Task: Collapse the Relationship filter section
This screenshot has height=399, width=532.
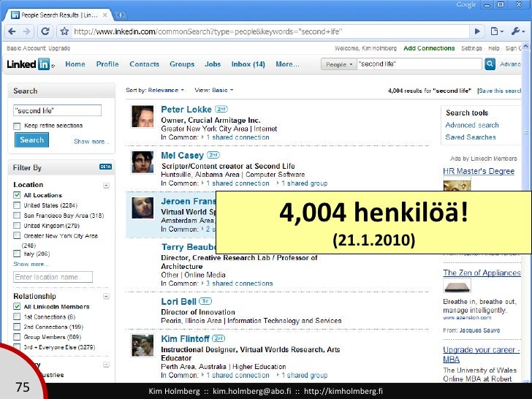Action: 106,297
